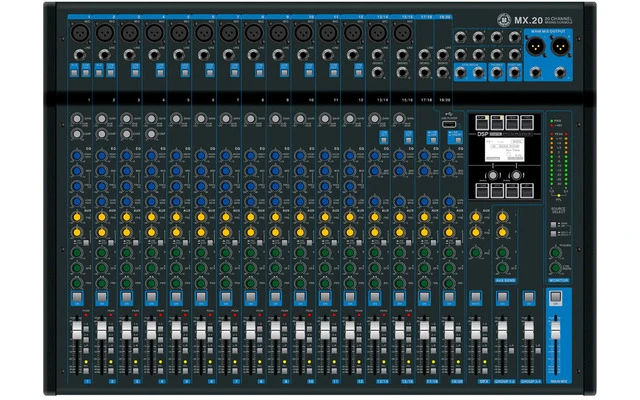This screenshot has height=400, width=640.
Task: Click the channel 5 high EQ blue knob
Action: point(176,156)
